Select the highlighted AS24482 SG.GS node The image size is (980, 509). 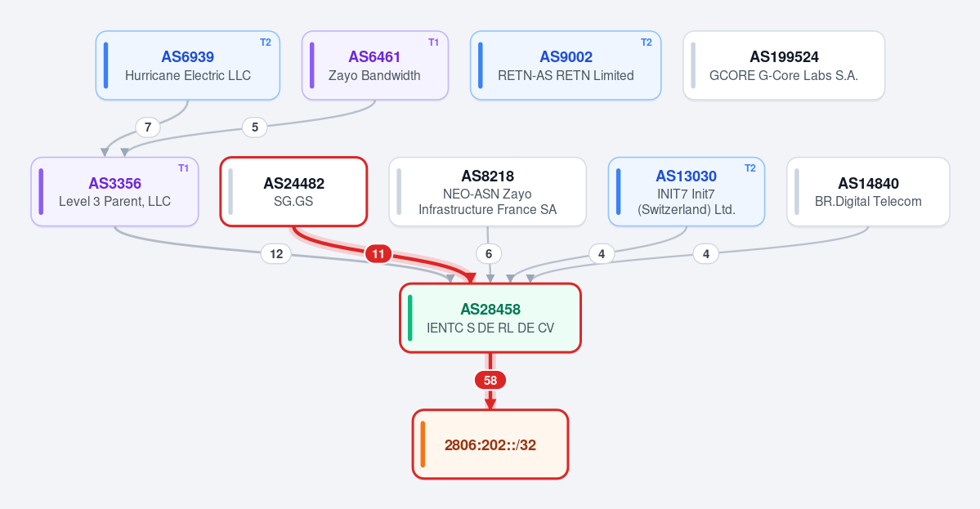tap(293, 192)
